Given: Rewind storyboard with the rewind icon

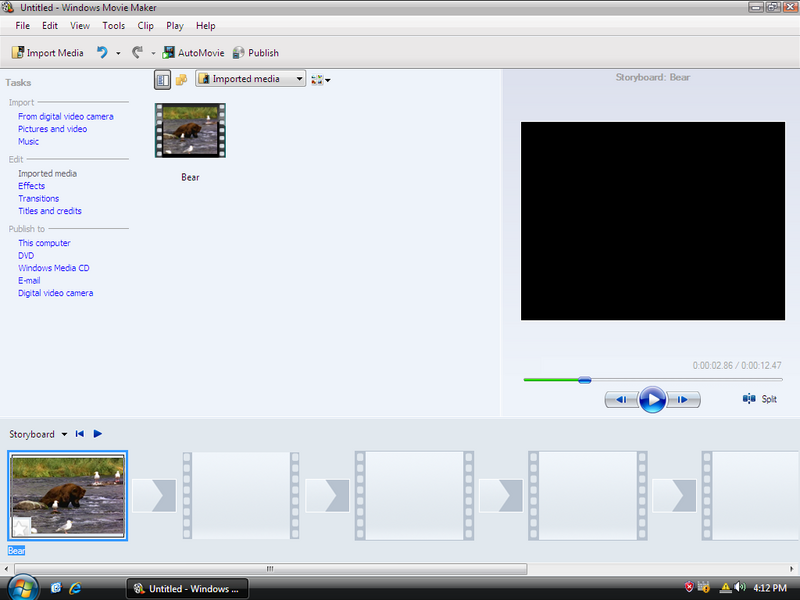Looking at the screenshot, I should coord(80,434).
